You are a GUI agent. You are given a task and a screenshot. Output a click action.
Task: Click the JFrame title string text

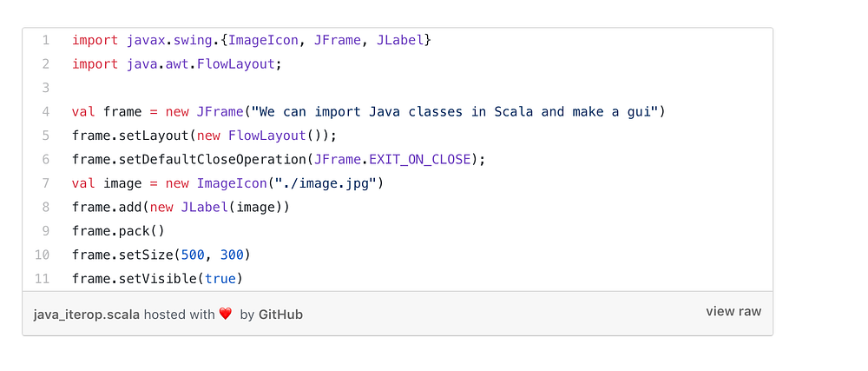point(455,112)
